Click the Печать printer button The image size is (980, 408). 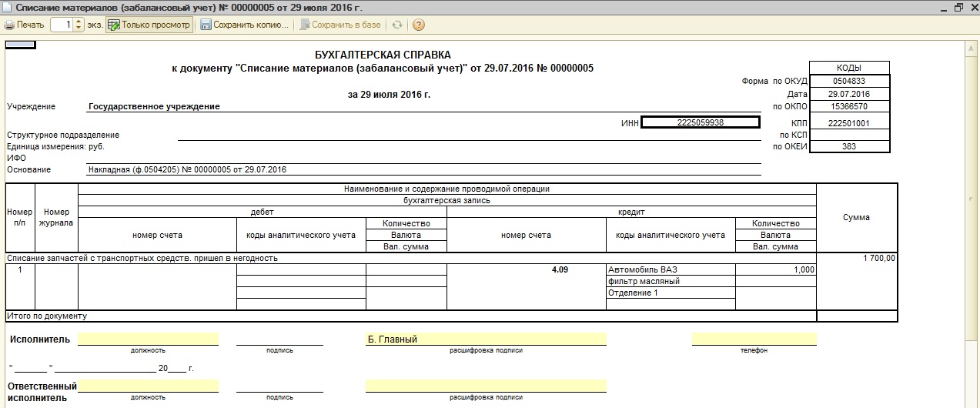pyautogui.click(x=24, y=25)
